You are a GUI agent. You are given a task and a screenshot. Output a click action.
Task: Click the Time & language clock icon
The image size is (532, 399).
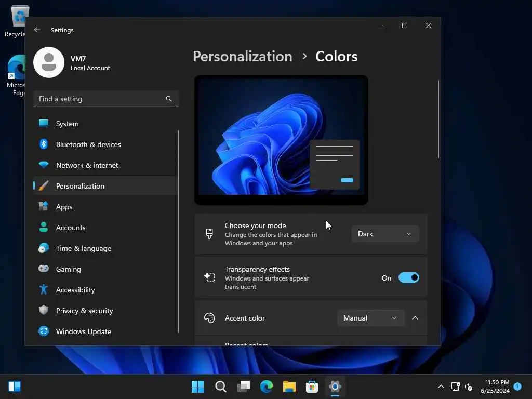point(44,248)
